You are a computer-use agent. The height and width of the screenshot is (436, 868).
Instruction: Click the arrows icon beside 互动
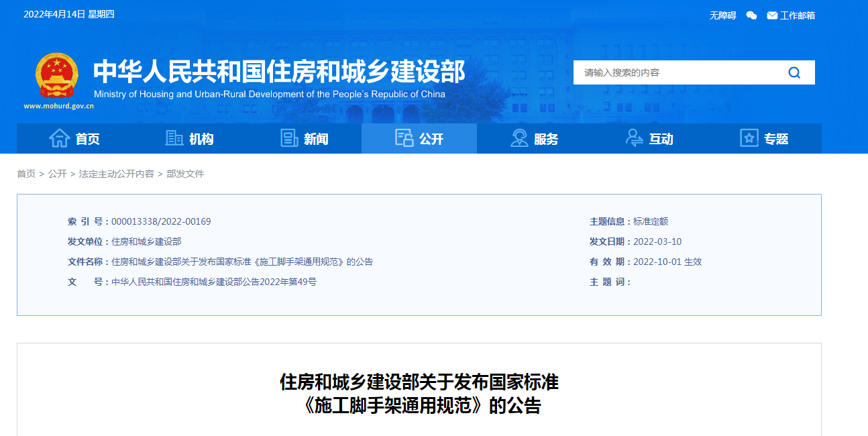(633, 138)
